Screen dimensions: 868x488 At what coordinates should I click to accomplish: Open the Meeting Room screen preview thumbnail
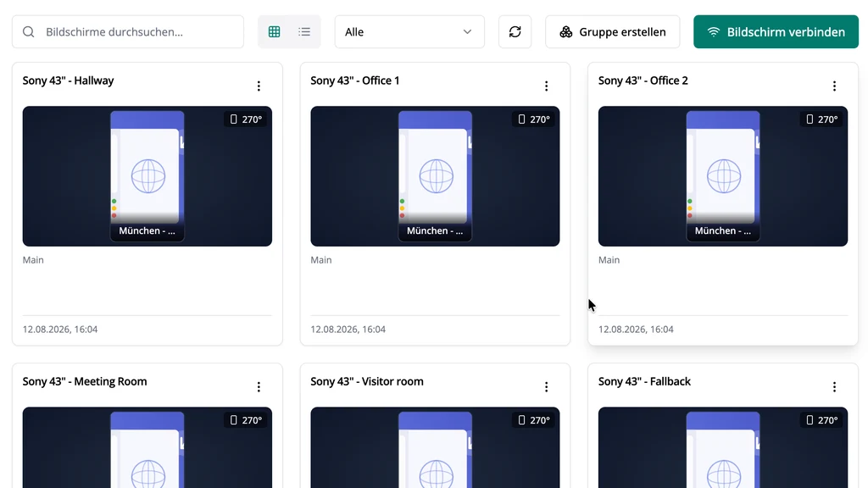(147, 447)
